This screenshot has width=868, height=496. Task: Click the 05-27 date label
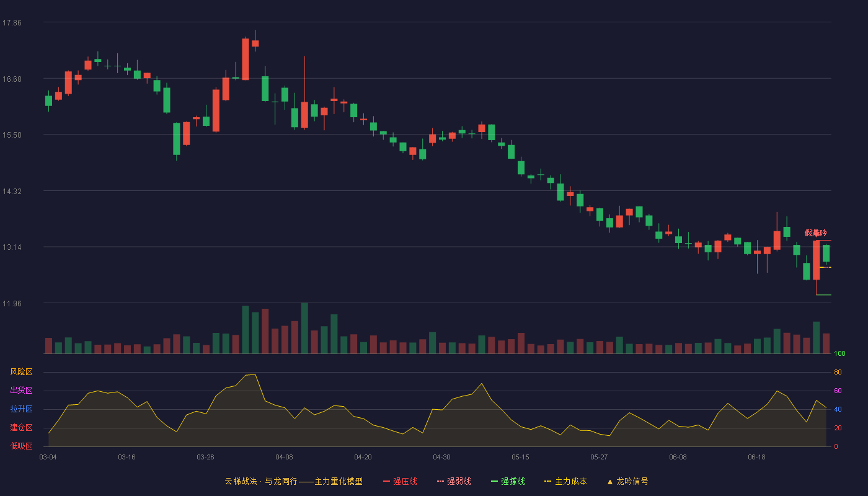tap(599, 457)
